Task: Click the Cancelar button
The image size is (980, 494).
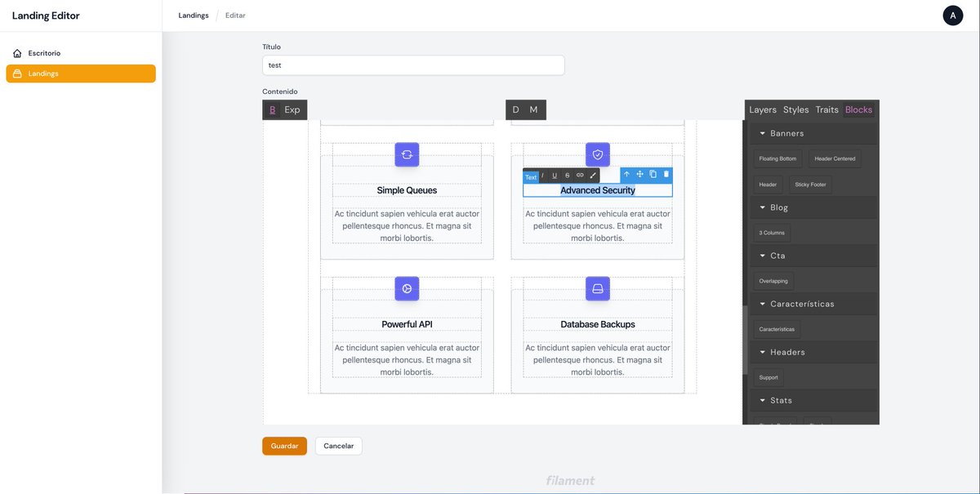Action: [x=339, y=446]
